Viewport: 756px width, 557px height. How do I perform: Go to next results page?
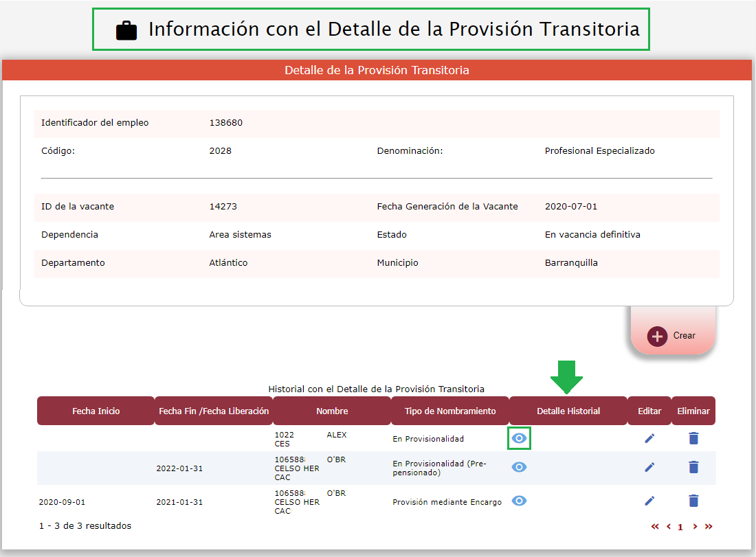point(695,527)
